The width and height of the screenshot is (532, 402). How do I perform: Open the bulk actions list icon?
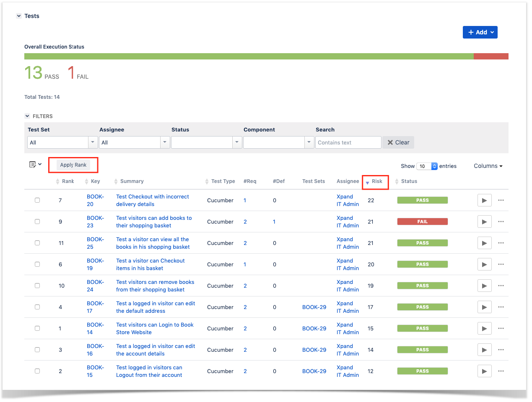35,165
